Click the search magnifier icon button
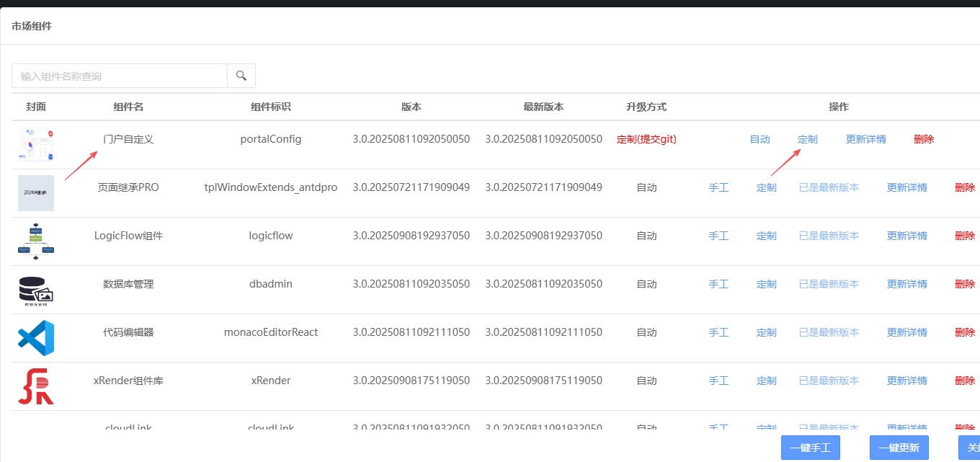 [x=241, y=76]
